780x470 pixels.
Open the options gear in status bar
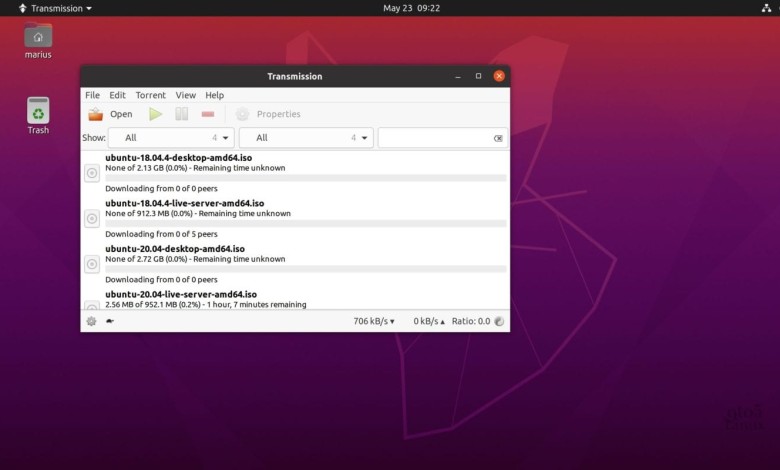(92, 321)
